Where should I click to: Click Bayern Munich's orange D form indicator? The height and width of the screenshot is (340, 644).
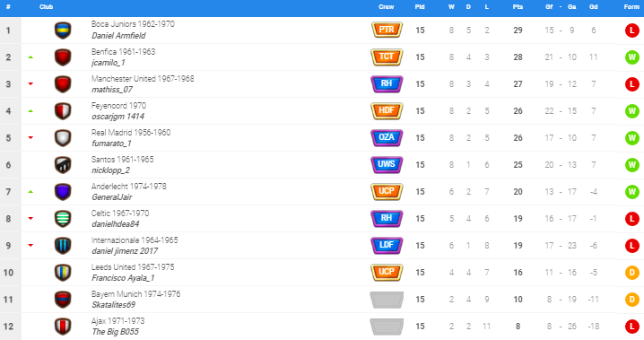[631, 300]
